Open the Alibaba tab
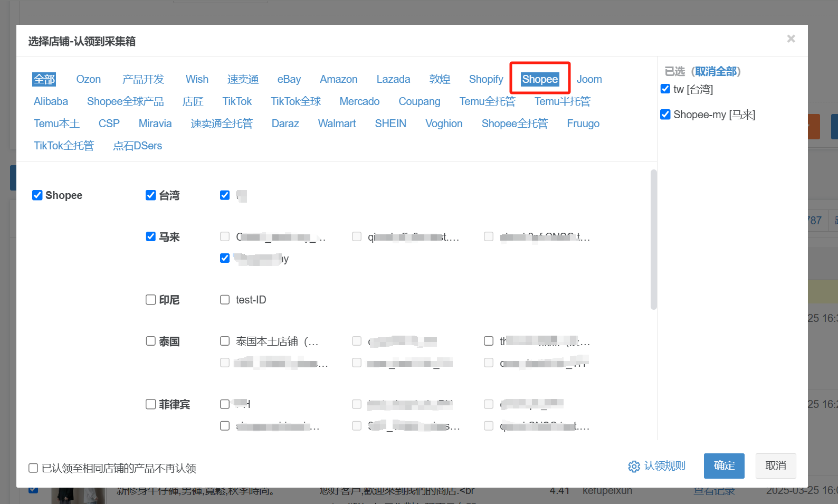The image size is (838, 504). [51, 101]
